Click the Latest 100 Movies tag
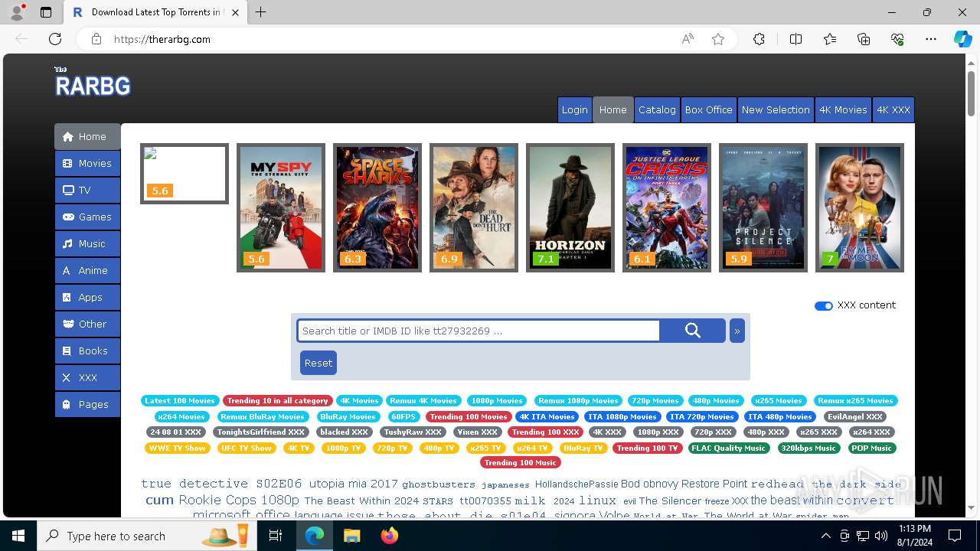The height and width of the screenshot is (551, 980). click(180, 400)
